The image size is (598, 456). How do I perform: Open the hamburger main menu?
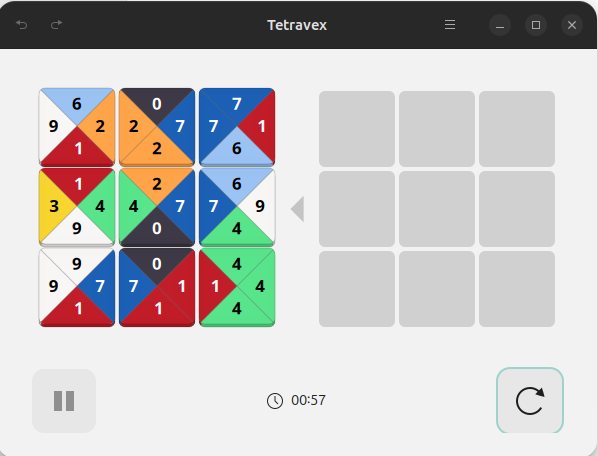450,25
